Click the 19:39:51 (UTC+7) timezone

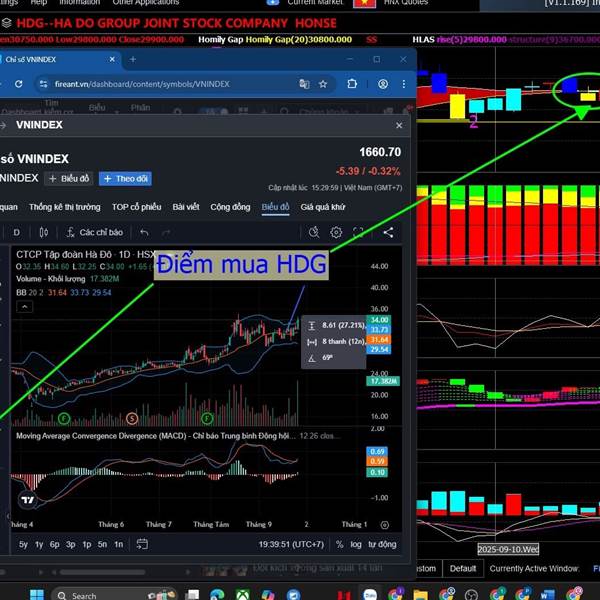click(291, 544)
